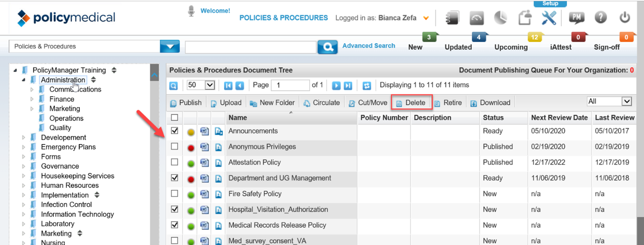Click the Upload toolbar button

[226, 103]
